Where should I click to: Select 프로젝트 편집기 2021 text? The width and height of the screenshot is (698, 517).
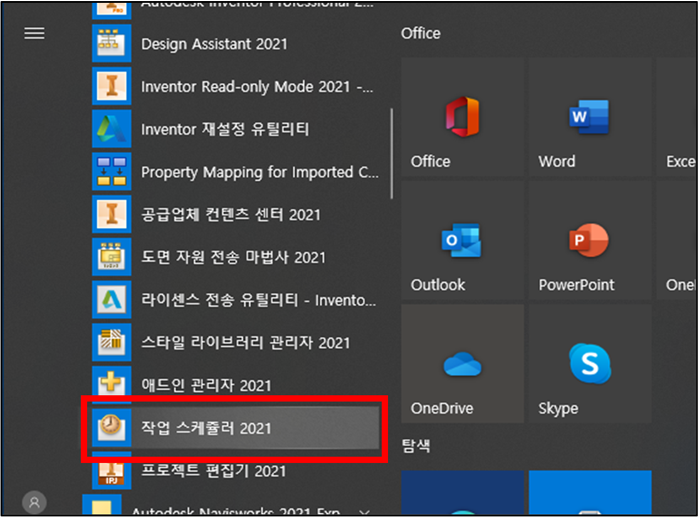pos(214,471)
